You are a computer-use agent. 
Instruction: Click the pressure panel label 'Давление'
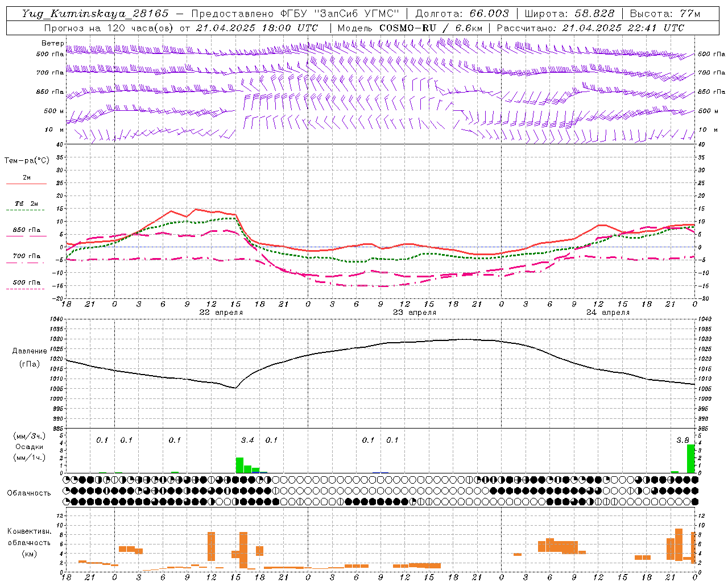pos(30,351)
